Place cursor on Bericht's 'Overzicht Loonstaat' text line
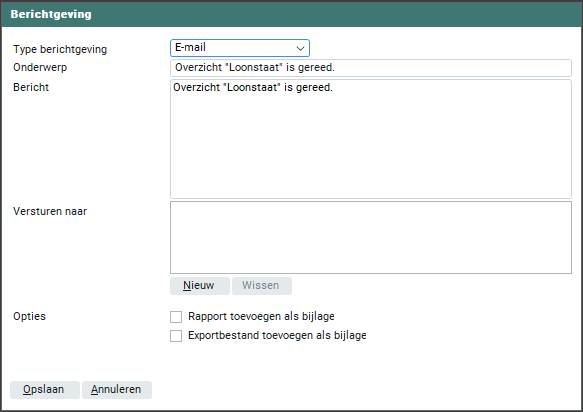Viewport: 583px width, 412px height. click(253, 87)
